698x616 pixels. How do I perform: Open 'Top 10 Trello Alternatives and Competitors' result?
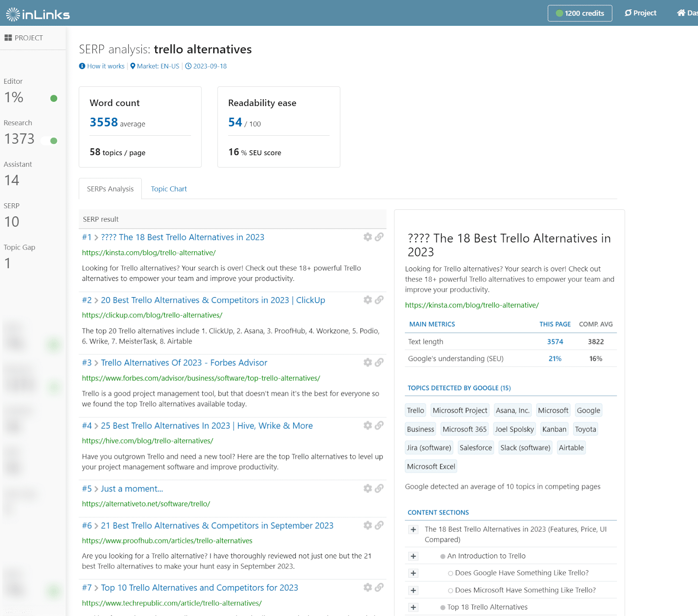tap(199, 588)
